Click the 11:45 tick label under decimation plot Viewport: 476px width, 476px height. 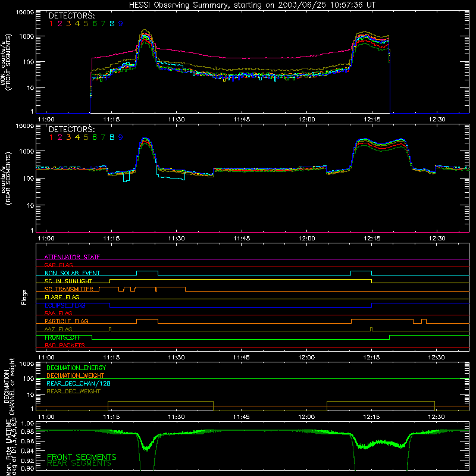(242, 417)
